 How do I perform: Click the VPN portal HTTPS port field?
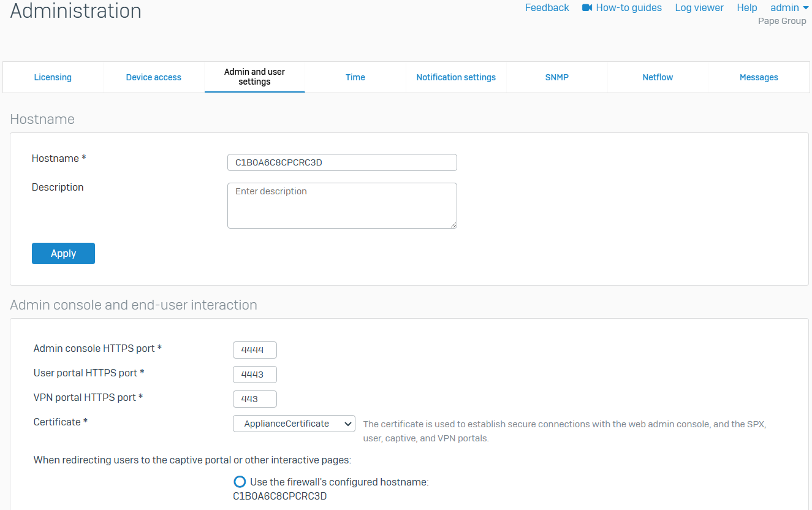[x=255, y=399]
